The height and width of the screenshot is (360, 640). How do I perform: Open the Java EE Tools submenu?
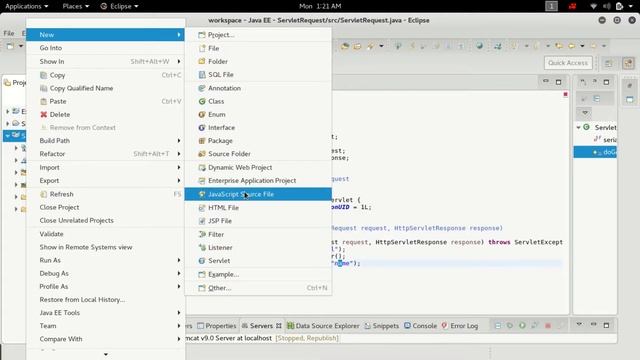coord(105,313)
